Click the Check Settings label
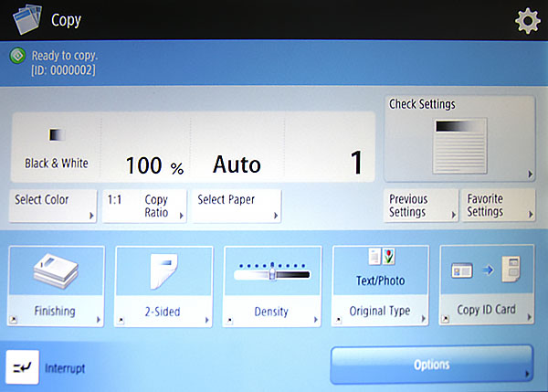The height and width of the screenshot is (392, 548). pos(422,104)
